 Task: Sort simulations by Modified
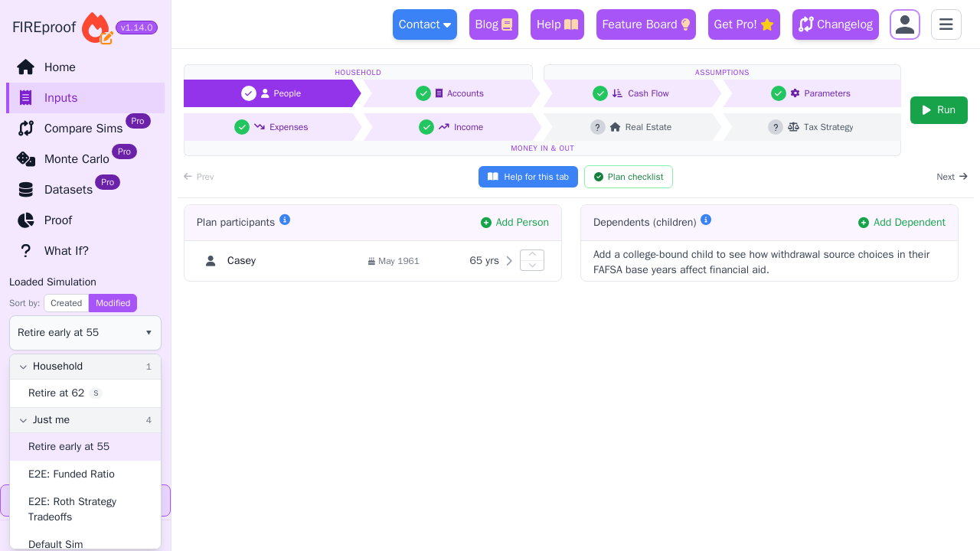point(113,303)
